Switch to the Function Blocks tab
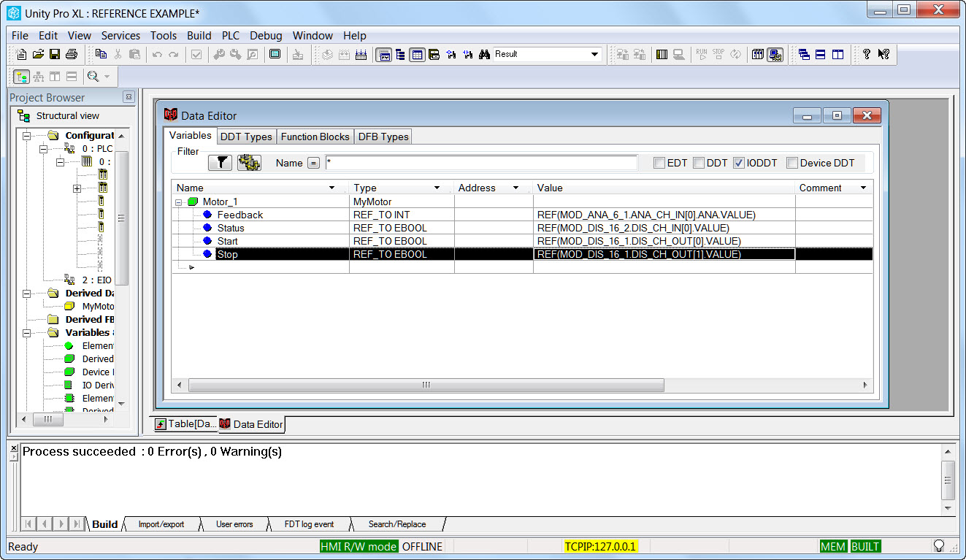 [315, 137]
